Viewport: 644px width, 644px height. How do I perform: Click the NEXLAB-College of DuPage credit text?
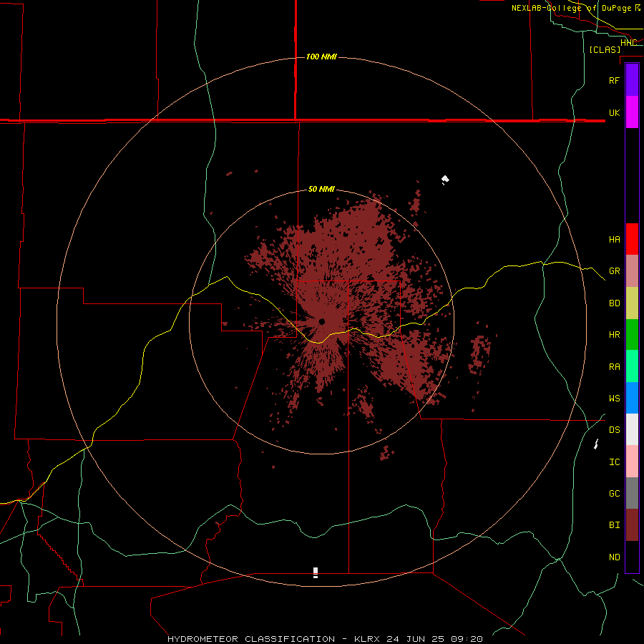pos(571,8)
